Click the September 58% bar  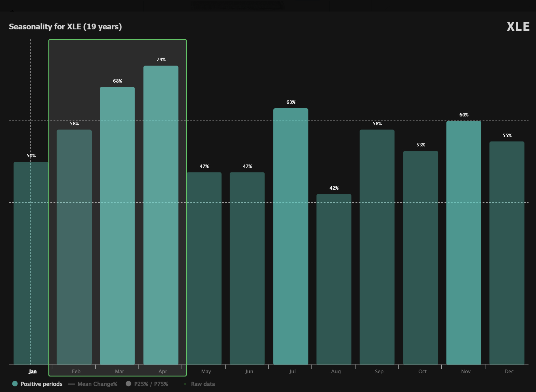tap(377, 247)
